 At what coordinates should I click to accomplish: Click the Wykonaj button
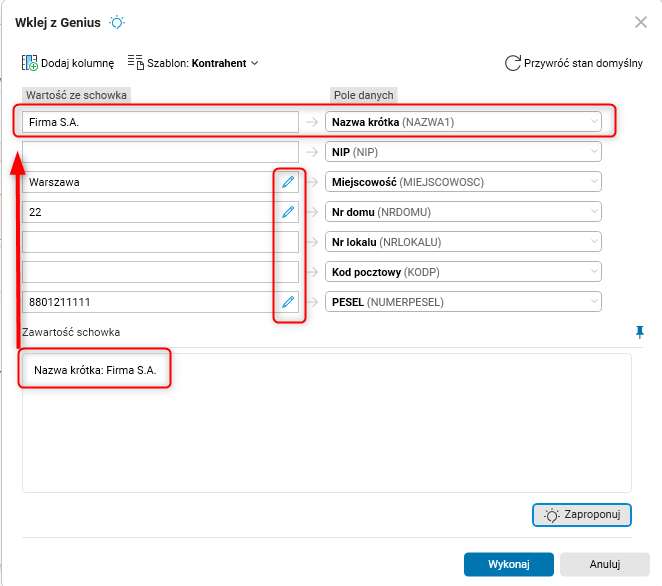508,563
